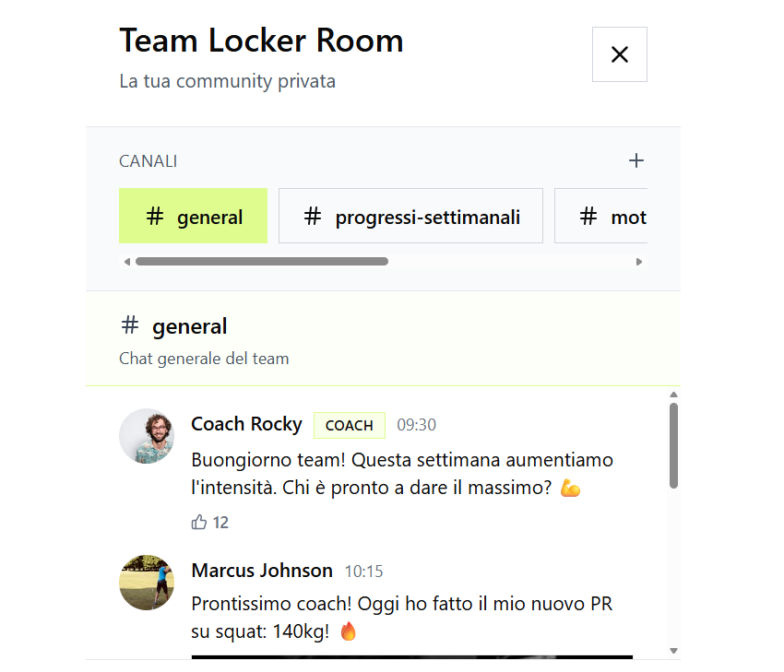This screenshot has width=784, height=672.
Task: Click the 12 reaction count
Action: coord(221,522)
